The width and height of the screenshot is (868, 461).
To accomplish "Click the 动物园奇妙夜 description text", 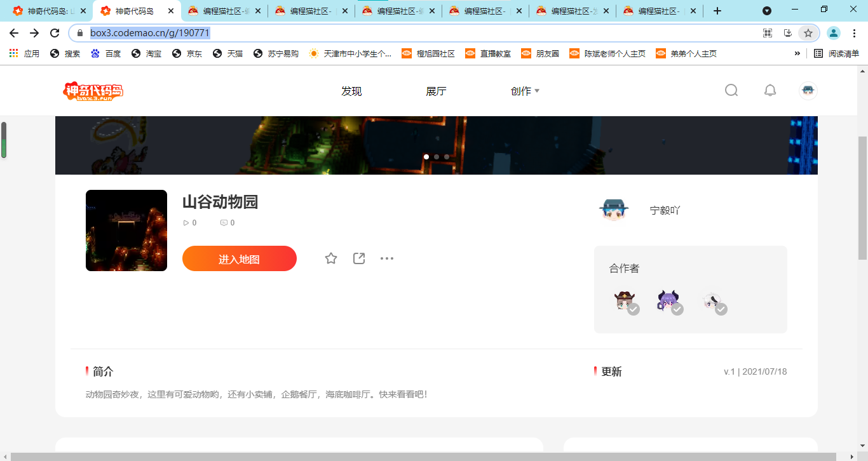I will (x=257, y=394).
